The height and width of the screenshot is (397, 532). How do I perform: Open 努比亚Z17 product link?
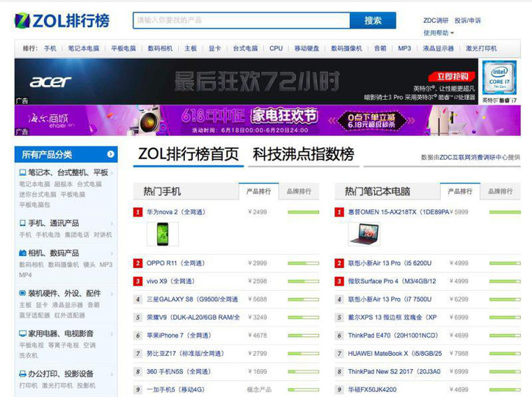[185, 353]
